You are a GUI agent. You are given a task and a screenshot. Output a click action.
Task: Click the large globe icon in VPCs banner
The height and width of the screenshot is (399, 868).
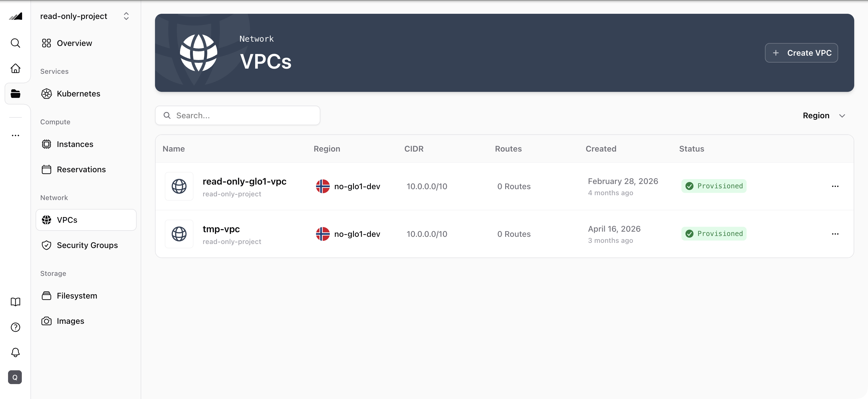tap(198, 53)
